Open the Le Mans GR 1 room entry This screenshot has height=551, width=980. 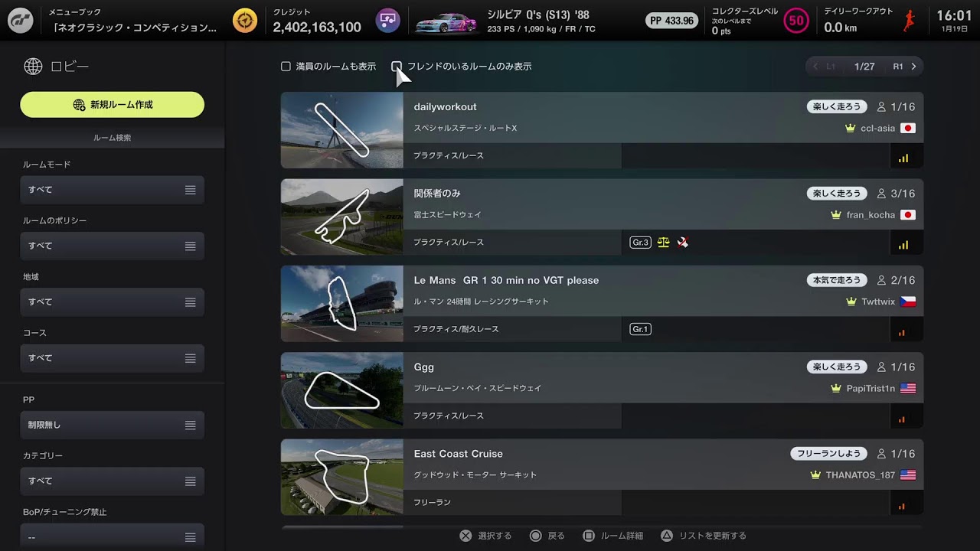point(602,304)
